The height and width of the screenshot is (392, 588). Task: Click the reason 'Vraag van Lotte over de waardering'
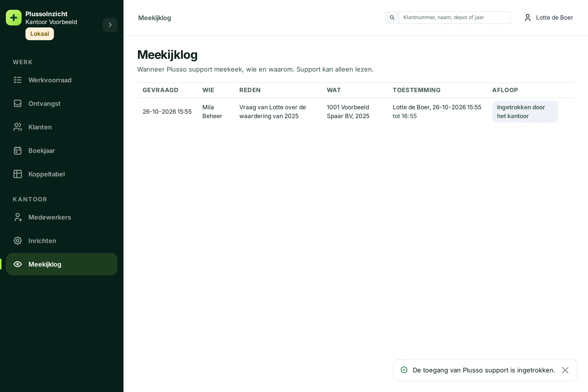tap(273, 112)
